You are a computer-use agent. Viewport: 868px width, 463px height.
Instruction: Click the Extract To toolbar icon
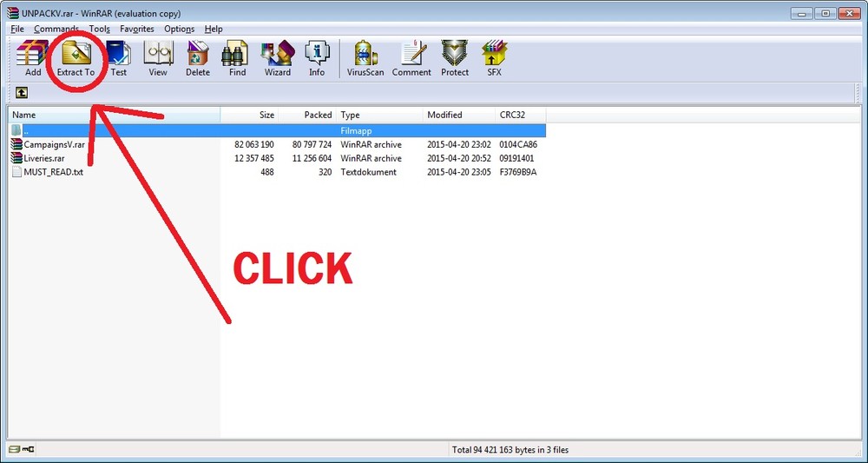[x=76, y=58]
